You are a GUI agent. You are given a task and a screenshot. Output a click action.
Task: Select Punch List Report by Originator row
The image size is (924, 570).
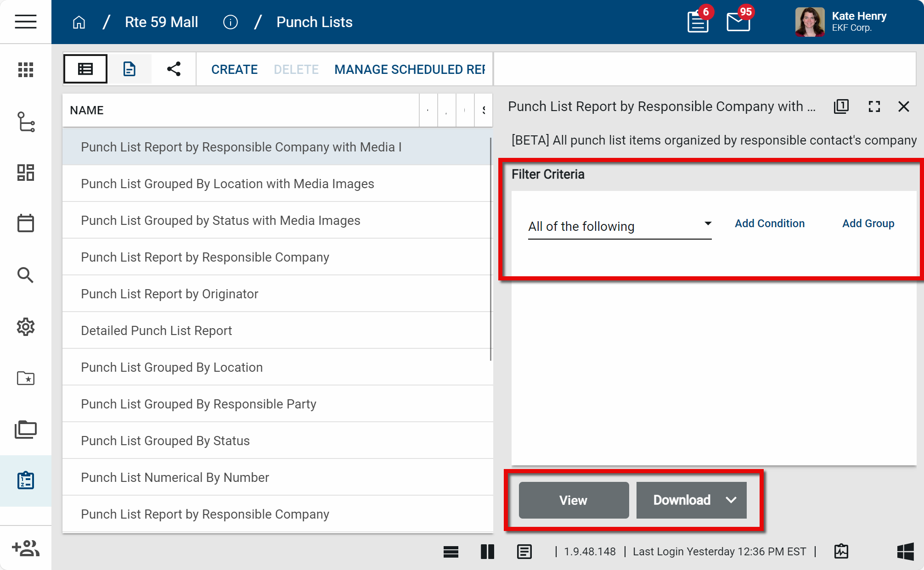pos(169,294)
